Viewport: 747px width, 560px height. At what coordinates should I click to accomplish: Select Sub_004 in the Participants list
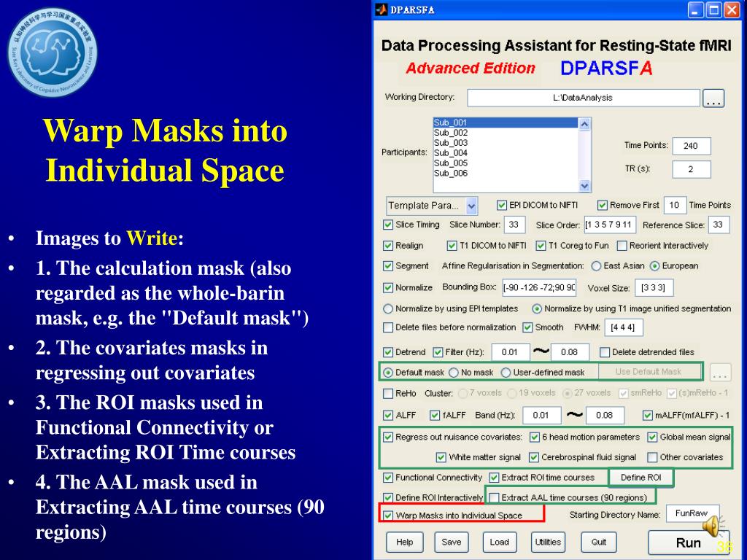coord(506,152)
